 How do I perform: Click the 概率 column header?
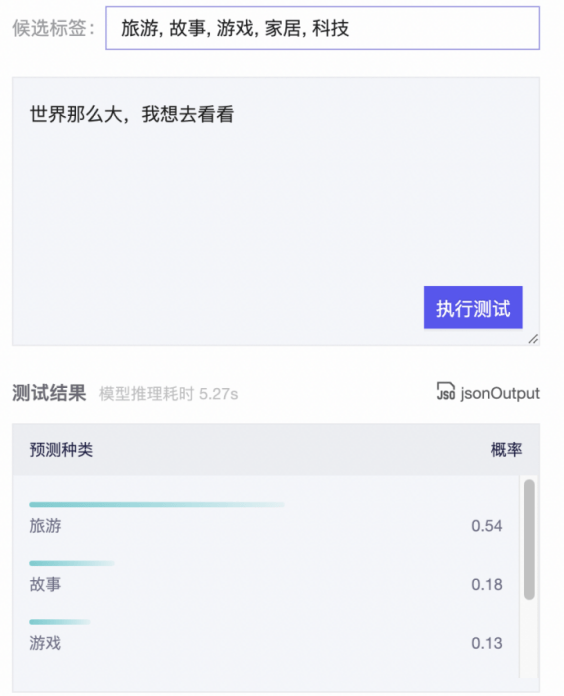click(506, 450)
